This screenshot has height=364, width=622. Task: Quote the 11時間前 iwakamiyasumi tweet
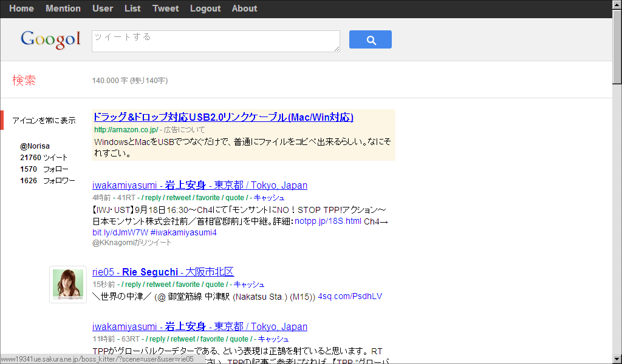click(x=239, y=339)
